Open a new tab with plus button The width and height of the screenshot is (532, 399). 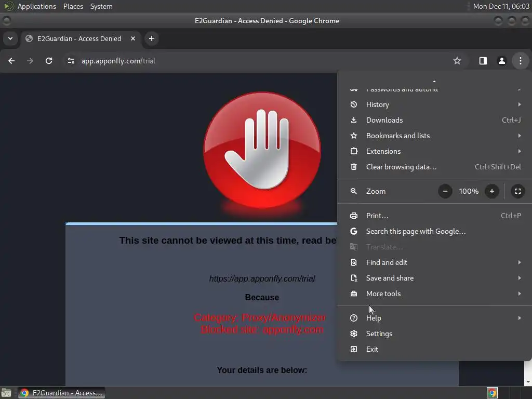point(152,38)
